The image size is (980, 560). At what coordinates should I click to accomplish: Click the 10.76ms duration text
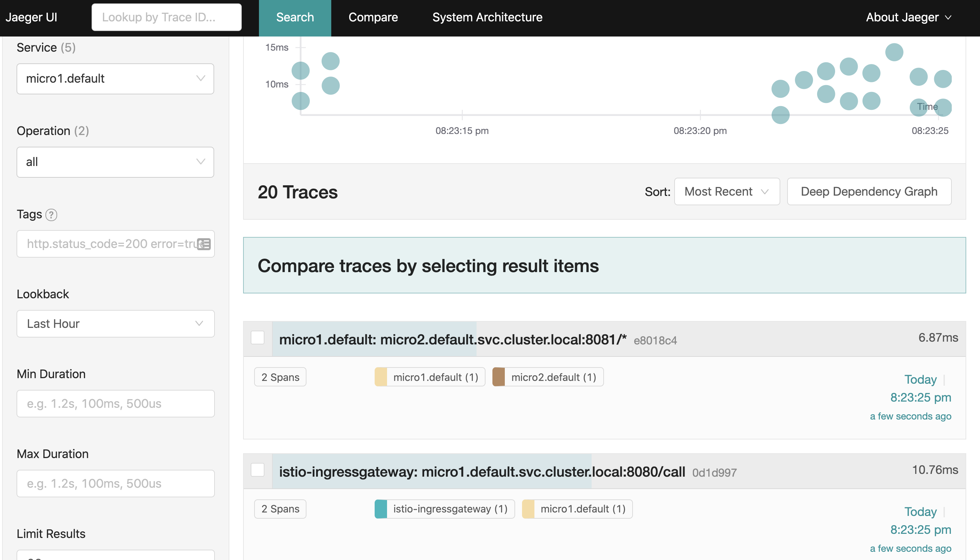pyautogui.click(x=935, y=470)
